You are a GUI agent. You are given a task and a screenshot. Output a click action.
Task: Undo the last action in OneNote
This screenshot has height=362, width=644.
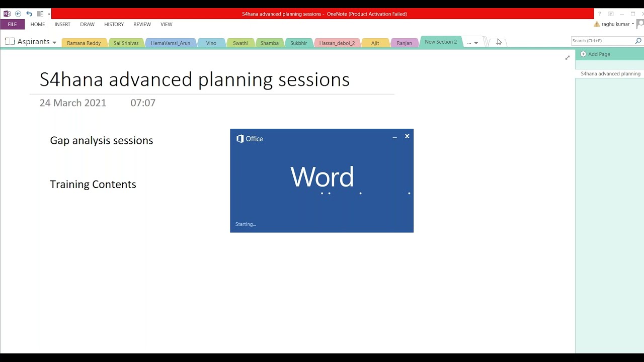[29, 14]
